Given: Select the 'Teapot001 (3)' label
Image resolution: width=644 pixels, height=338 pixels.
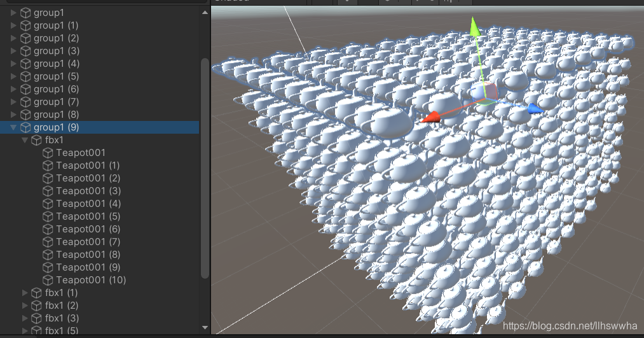Looking at the screenshot, I should coord(88,191).
